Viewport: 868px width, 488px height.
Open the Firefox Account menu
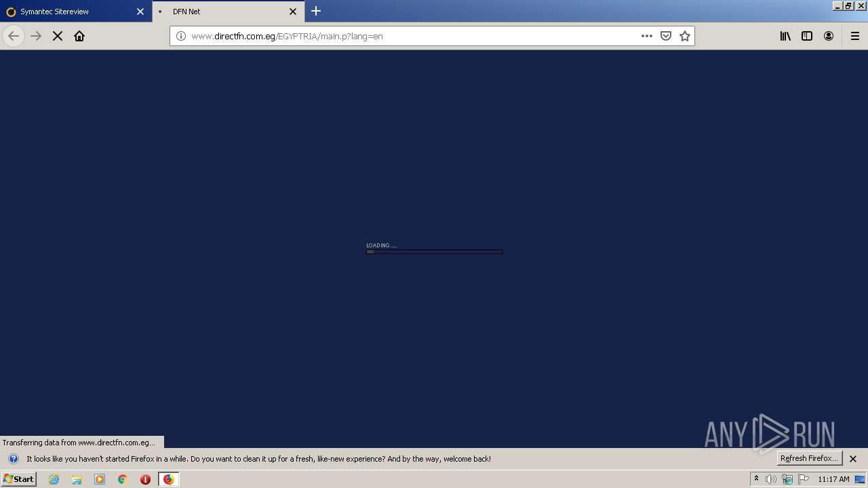[x=829, y=36]
